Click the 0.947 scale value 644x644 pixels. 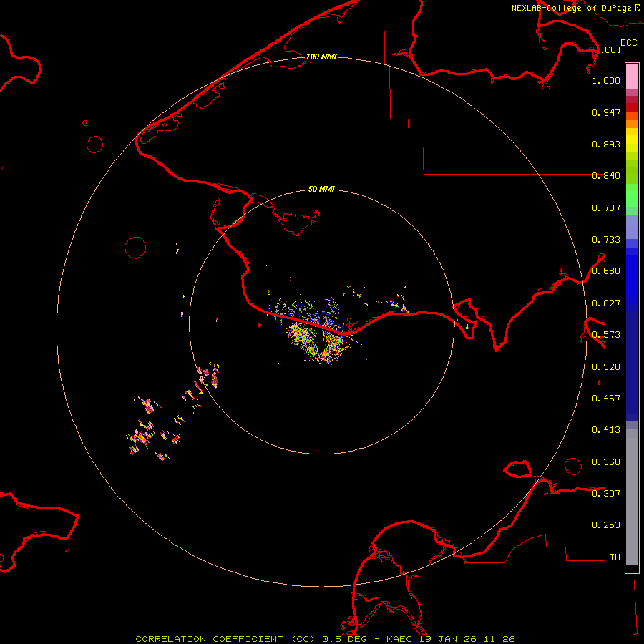(x=606, y=112)
